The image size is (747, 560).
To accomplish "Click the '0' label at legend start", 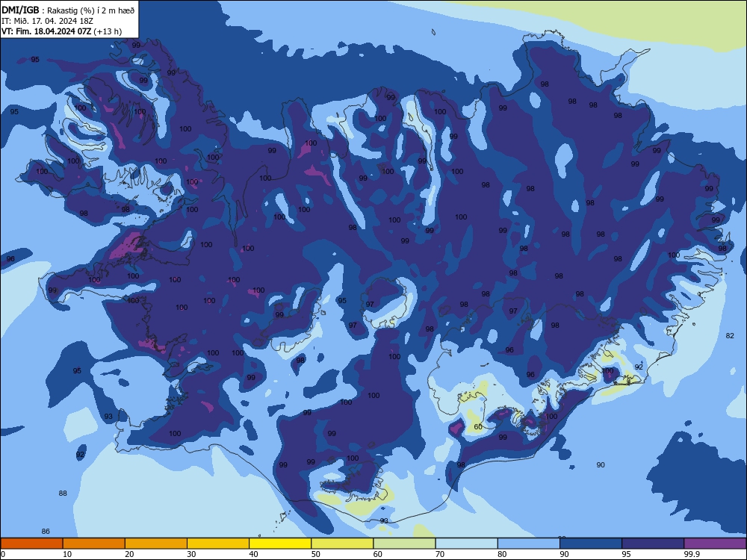I will pos(3,554).
